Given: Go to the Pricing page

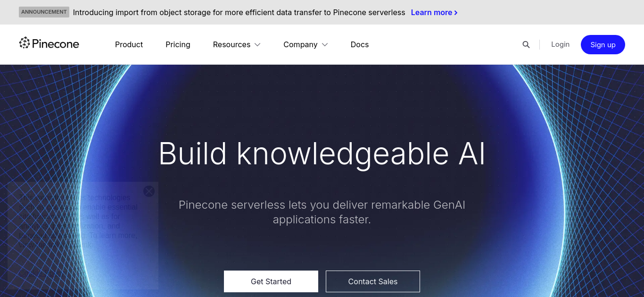Looking at the screenshot, I should 178,44.
